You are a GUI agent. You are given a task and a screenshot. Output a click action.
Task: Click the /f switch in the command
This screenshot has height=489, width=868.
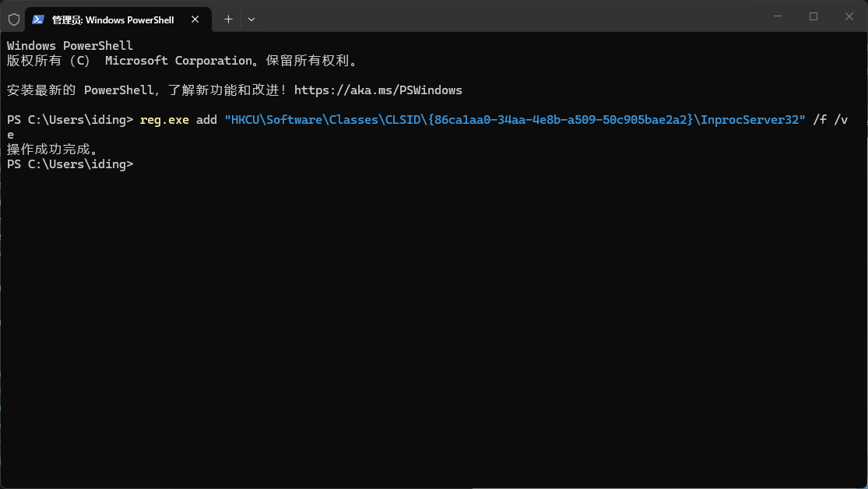coord(819,120)
